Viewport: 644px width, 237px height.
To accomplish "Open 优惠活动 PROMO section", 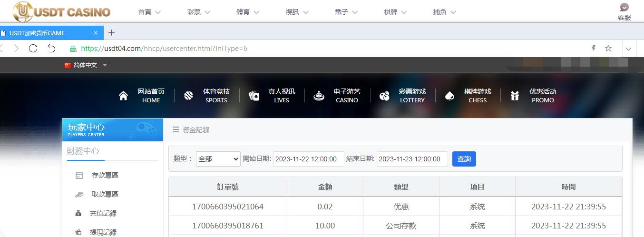I will click(x=543, y=96).
